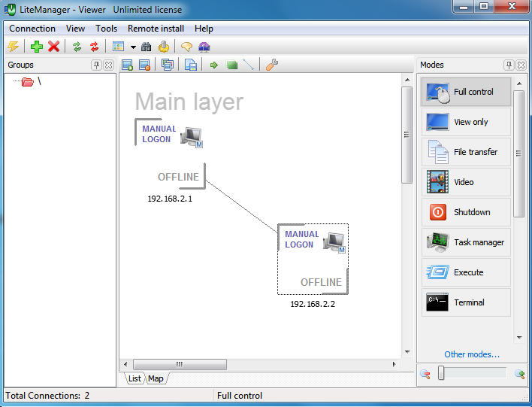Select the 192.168.2.2 computer on map
The height and width of the screenshot is (407, 532).
click(x=313, y=260)
